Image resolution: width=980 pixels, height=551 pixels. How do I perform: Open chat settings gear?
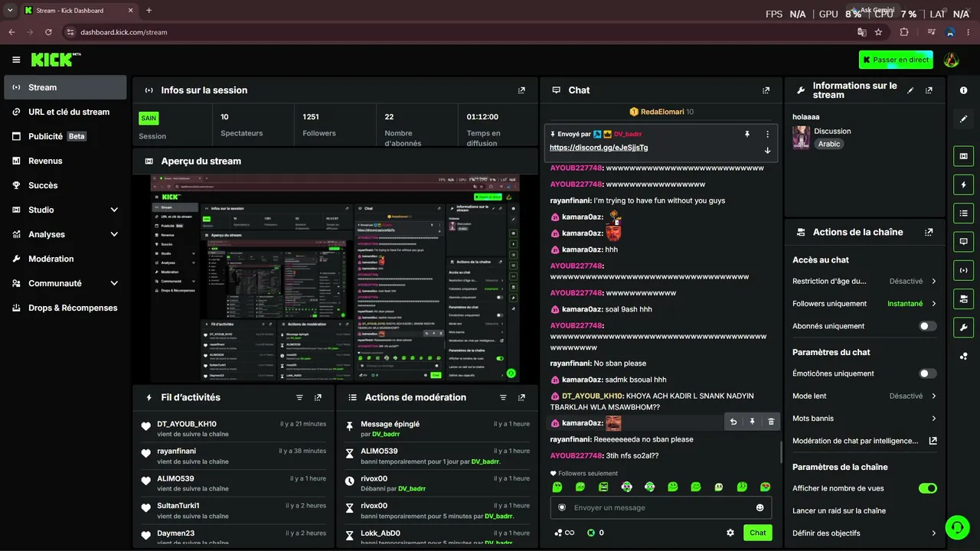pyautogui.click(x=730, y=533)
